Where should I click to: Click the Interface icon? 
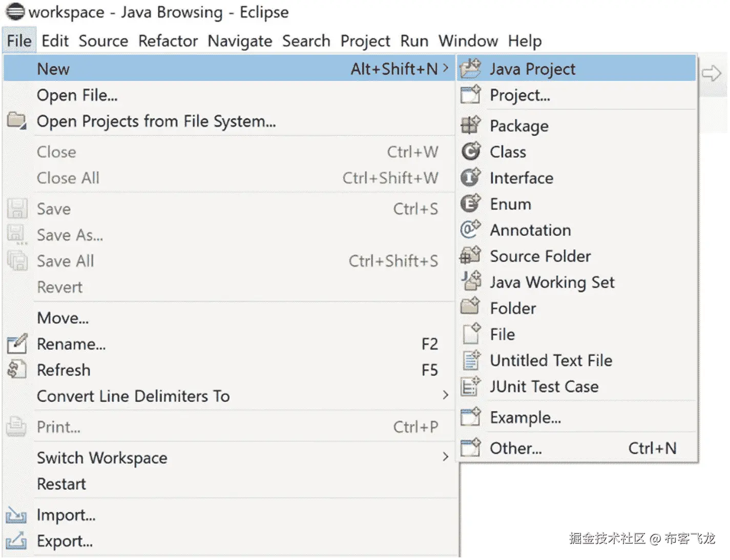coord(470,178)
